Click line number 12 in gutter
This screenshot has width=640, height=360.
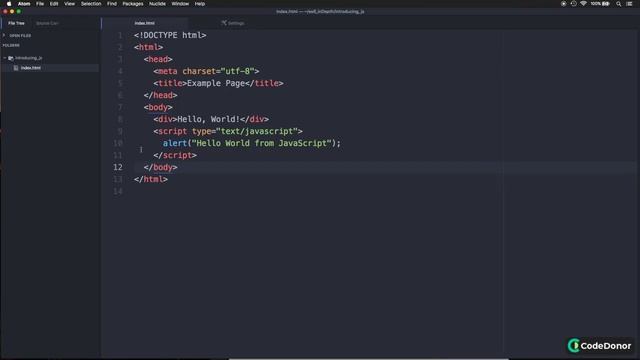pos(118,167)
